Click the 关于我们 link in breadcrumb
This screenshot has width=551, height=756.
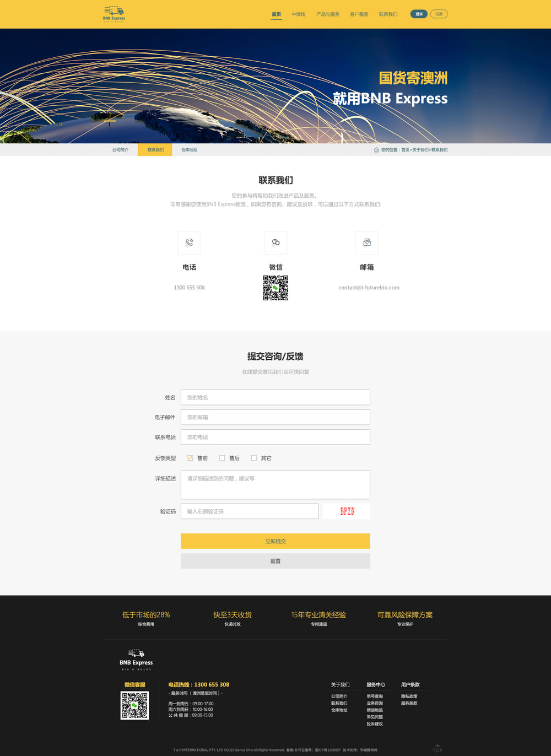coord(420,150)
